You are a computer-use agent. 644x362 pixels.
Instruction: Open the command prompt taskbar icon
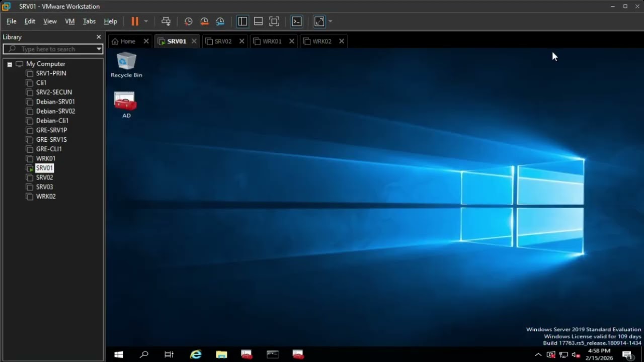point(272,354)
